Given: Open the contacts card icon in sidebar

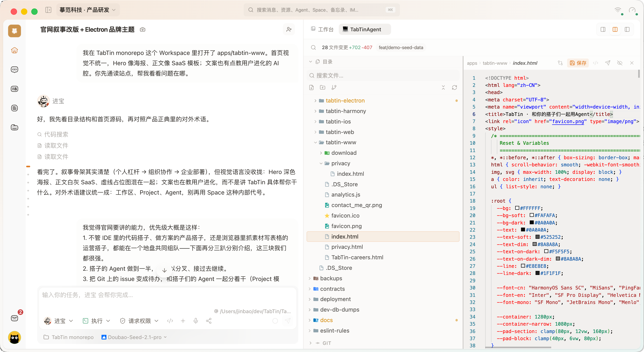Looking at the screenshot, I should (x=14, y=89).
